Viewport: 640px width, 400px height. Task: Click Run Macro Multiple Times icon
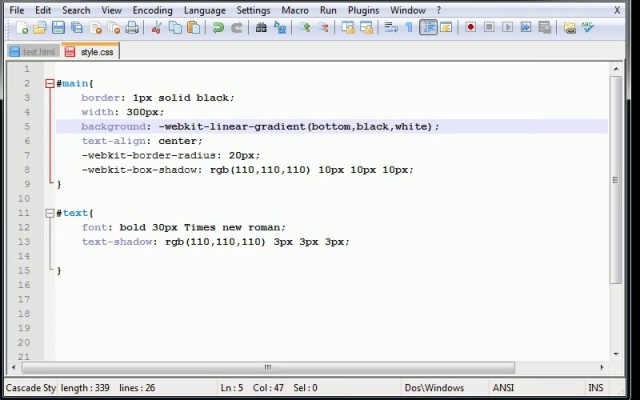[x=526, y=27]
